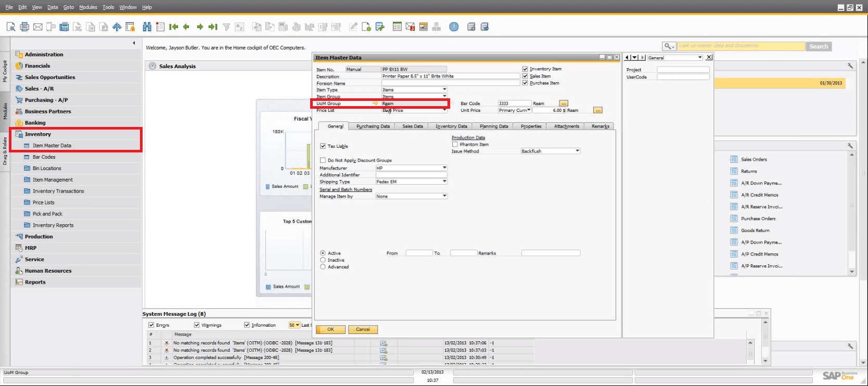This screenshot has height=386, width=868.
Task: Click the Lock Screen toolbar icon
Action: 130,27
